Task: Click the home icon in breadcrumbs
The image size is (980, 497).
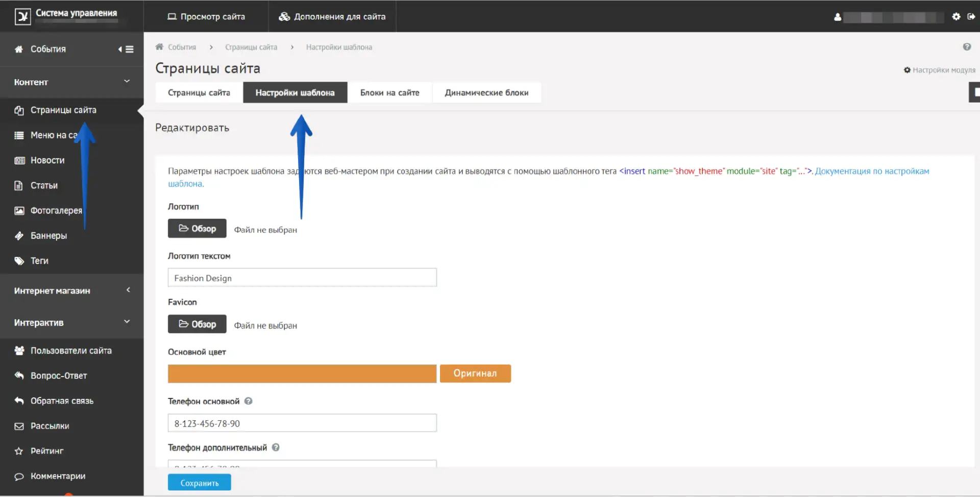Action: click(x=159, y=47)
